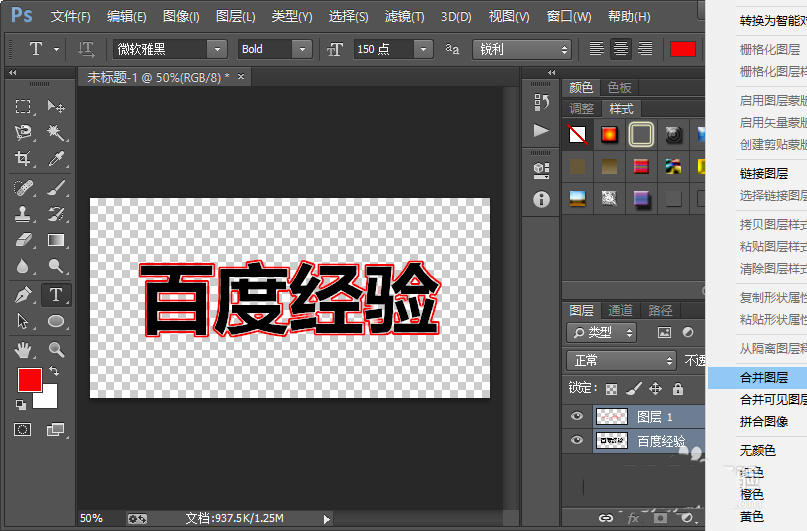Reset default foreground and background colors
807x531 pixels.
[x=21, y=405]
